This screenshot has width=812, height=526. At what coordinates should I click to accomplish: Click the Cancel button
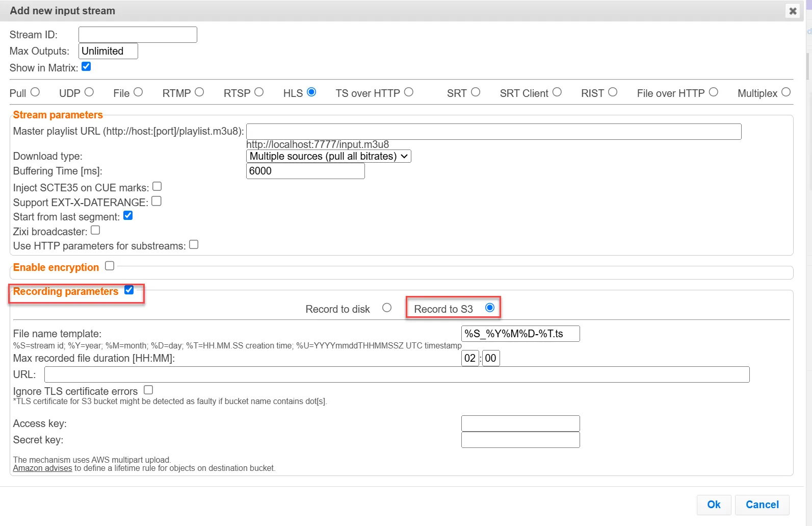762,505
